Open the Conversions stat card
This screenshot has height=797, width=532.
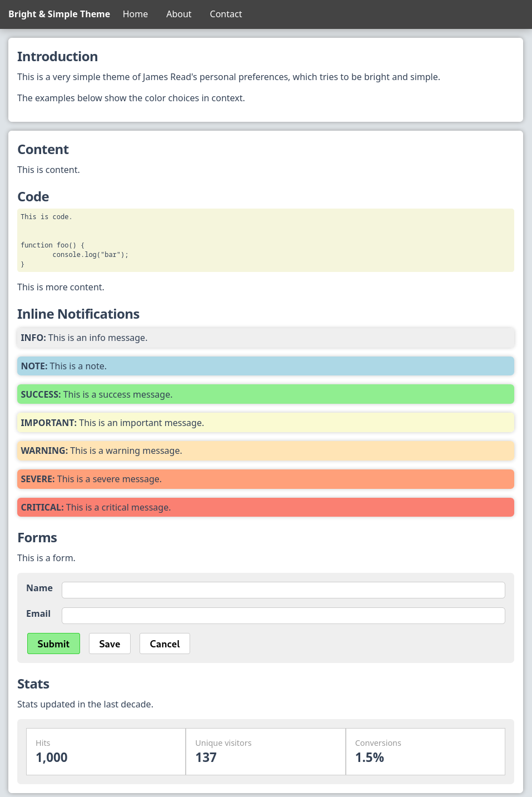click(x=425, y=751)
